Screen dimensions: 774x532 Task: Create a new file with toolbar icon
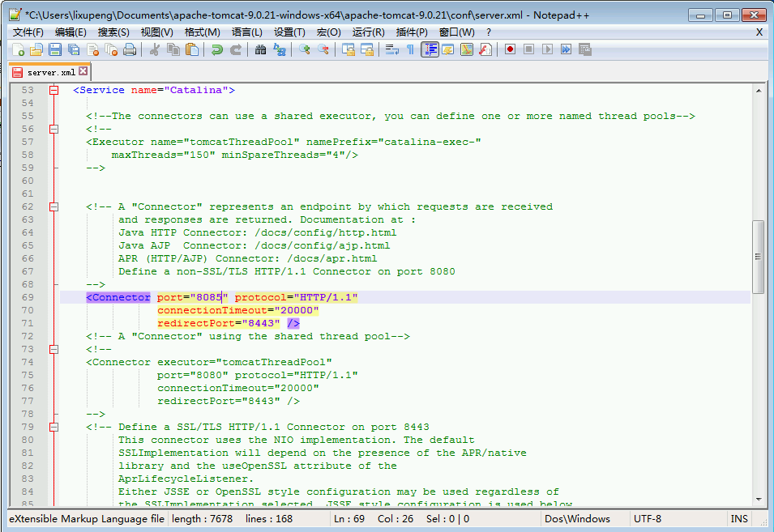[19, 49]
